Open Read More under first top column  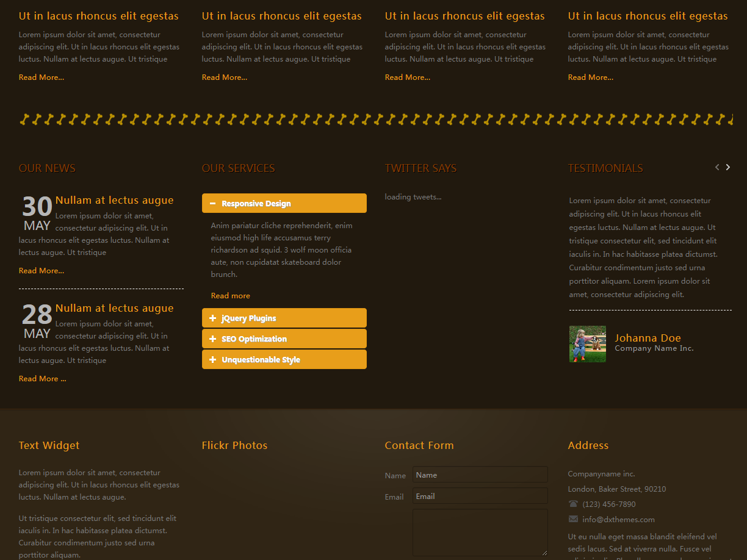click(41, 77)
